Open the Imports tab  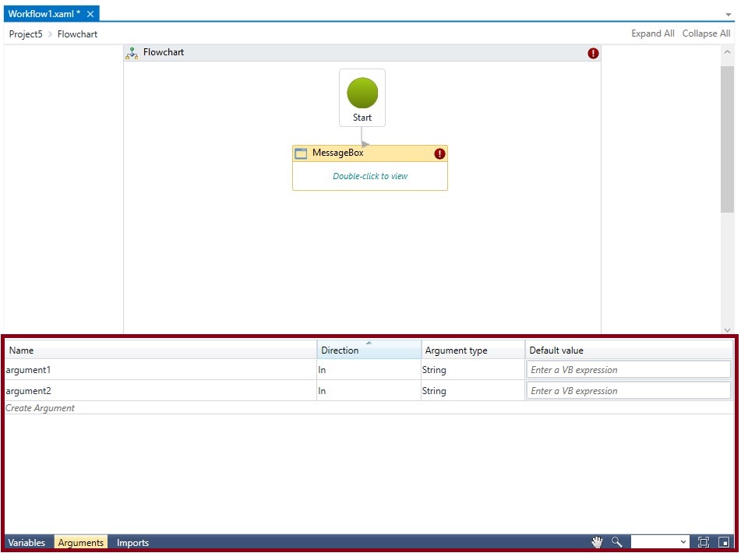tap(132, 543)
